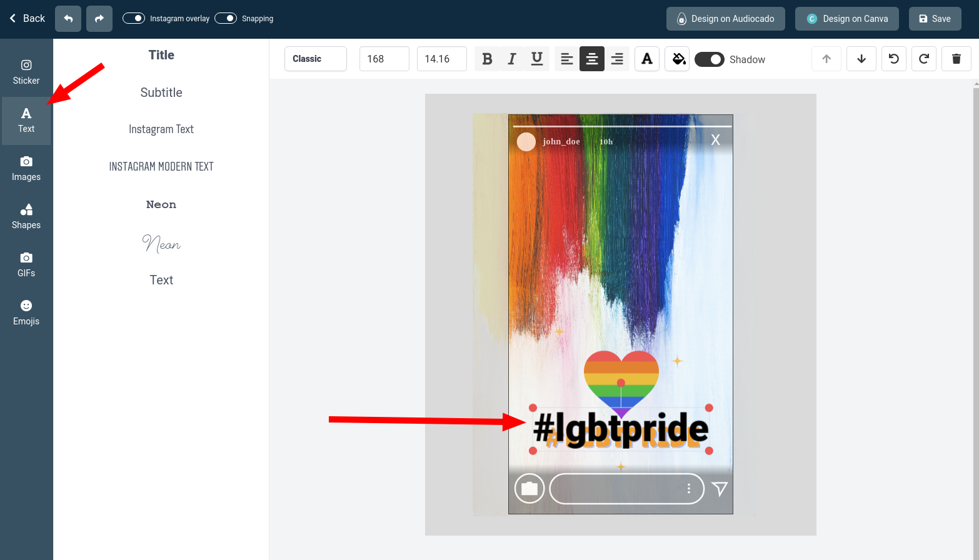This screenshot has height=560, width=979.
Task: Underline the selected text
Action: (x=536, y=59)
